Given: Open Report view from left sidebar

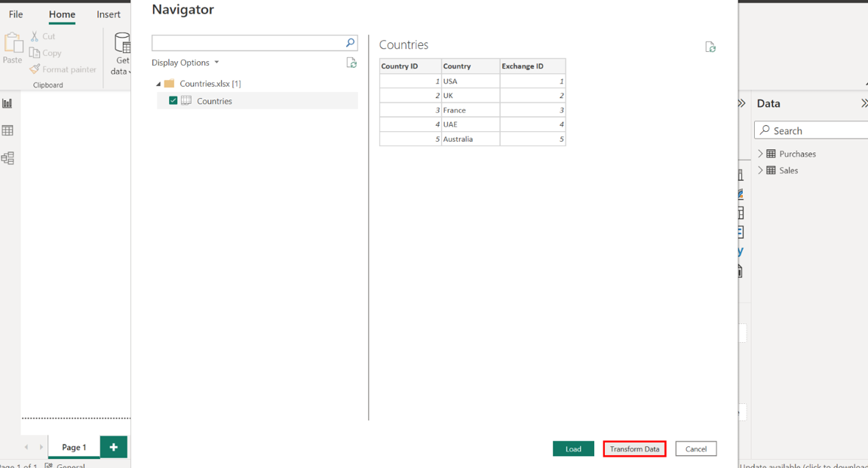Looking at the screenshot, I should point(8,103).
